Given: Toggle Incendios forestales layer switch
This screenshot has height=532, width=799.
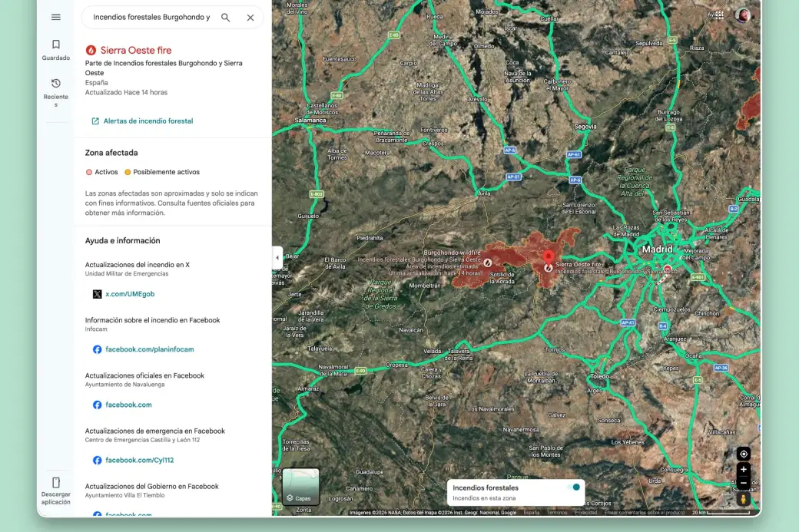Looking at the screenshot, I should [x=575, y=487].
